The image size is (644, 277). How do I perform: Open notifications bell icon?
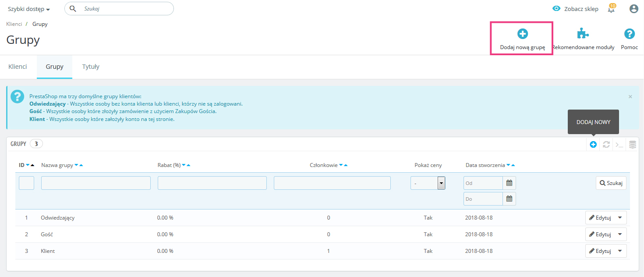(x=611, y=9)
